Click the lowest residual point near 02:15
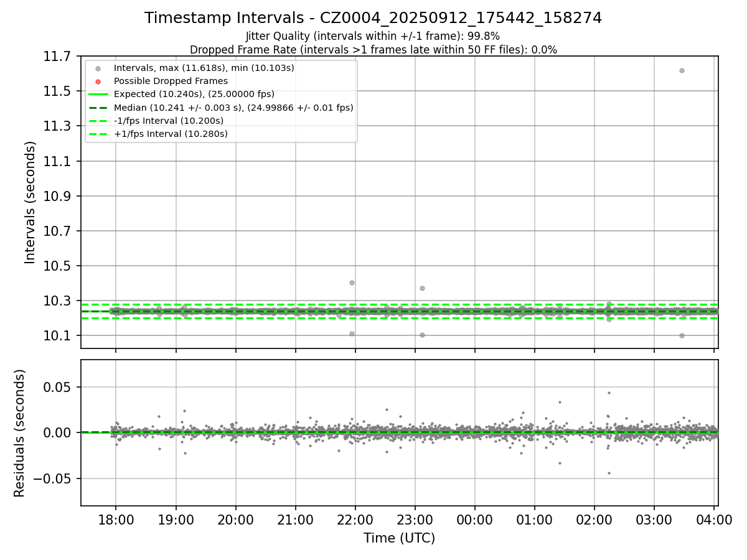Viewport: 747px width, 560px height. 609,473
